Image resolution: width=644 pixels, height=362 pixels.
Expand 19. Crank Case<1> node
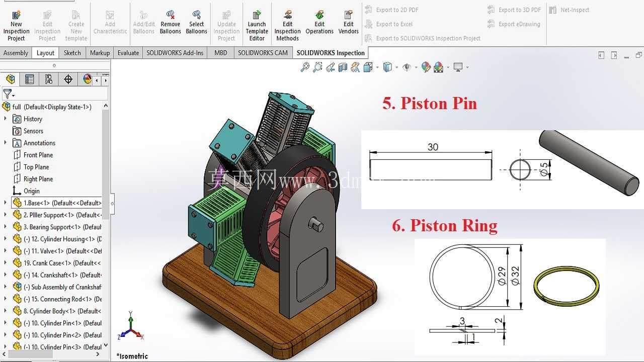[x=6, y=263]
